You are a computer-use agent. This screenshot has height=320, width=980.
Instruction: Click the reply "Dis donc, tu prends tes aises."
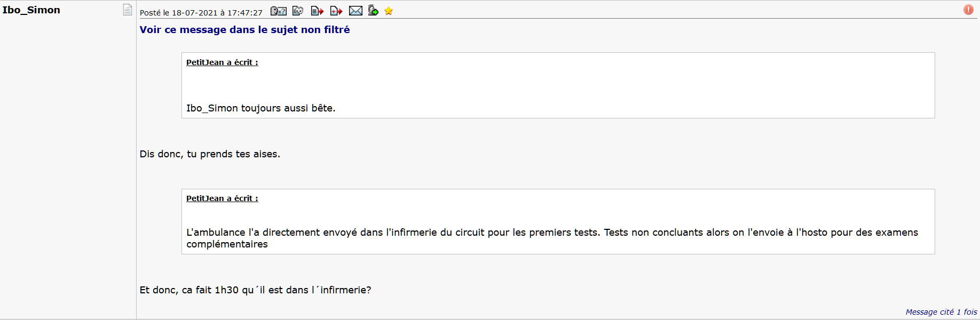click(x=210, y=154)
